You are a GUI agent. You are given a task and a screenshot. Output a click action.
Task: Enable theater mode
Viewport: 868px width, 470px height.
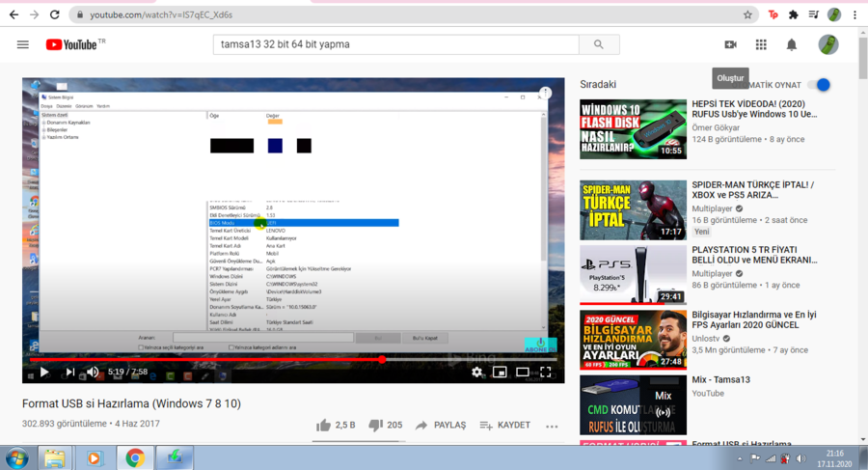523,372
